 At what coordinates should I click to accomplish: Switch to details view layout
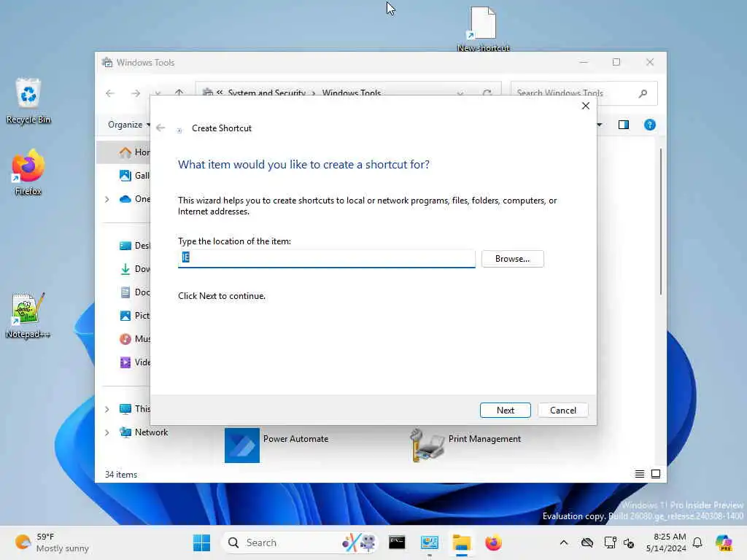(639, 474)
